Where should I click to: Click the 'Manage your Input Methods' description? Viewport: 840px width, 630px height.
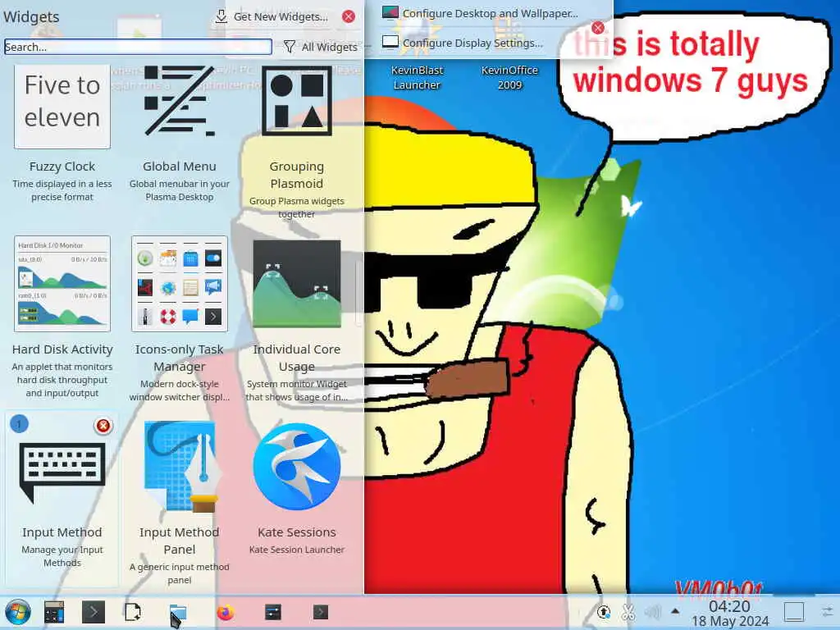coord(62,556)
